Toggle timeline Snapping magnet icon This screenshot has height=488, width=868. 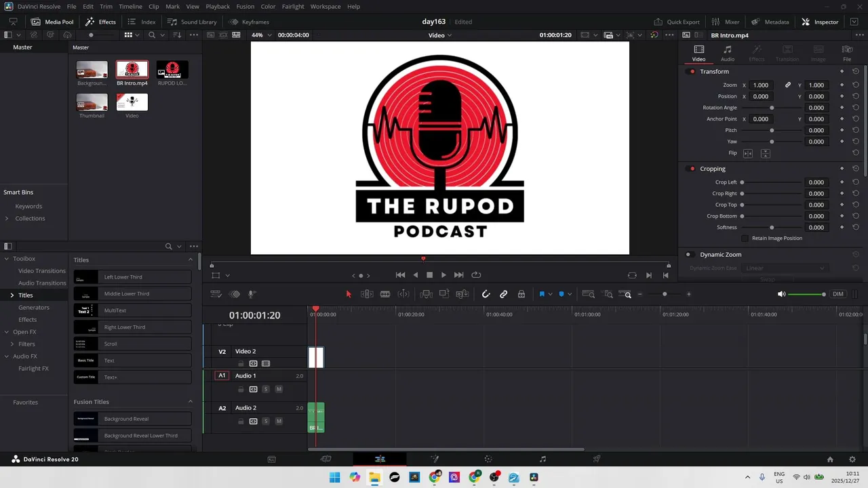coord(486,294)
